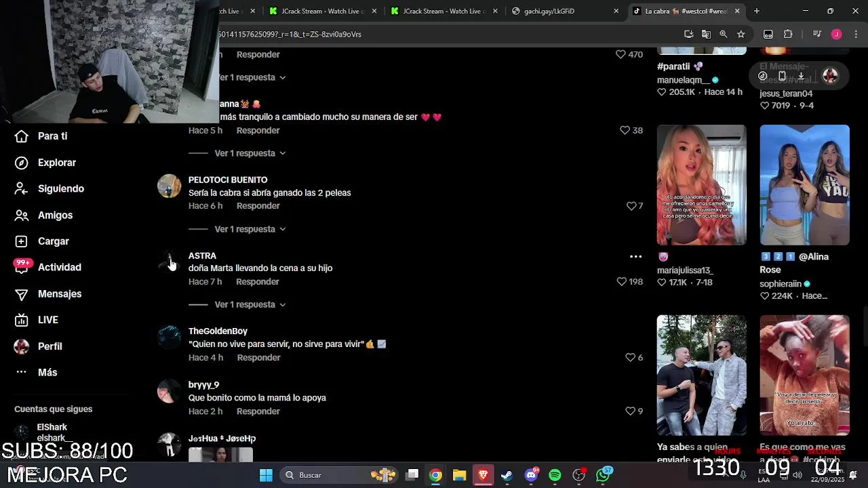Open the Chrome profile avatar J
Screen dimensions: 868x488
(x=836, y=34)
